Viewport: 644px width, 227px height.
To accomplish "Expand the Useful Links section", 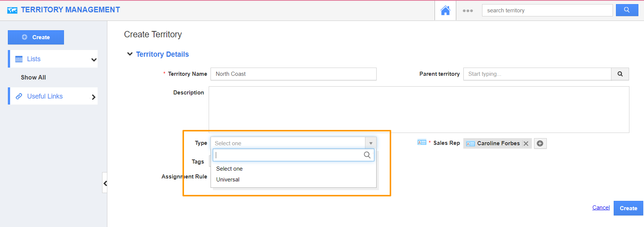I will coord(93,97).
